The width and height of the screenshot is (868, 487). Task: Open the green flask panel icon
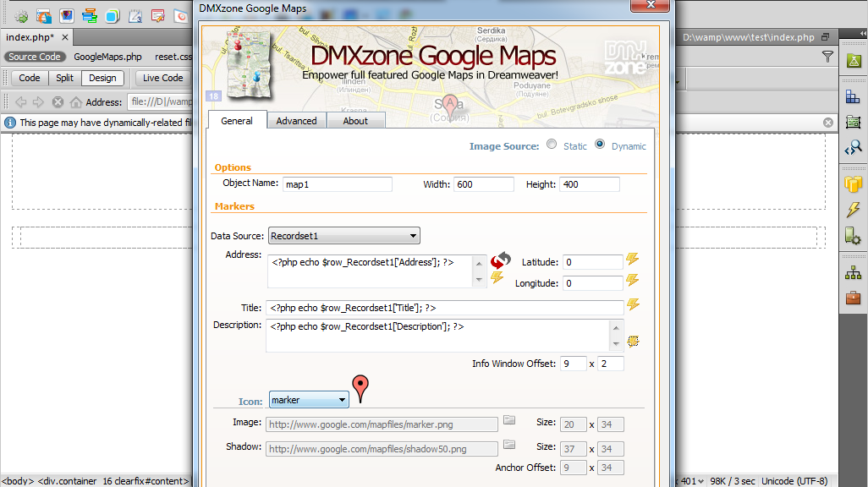[x=854, y=60]
